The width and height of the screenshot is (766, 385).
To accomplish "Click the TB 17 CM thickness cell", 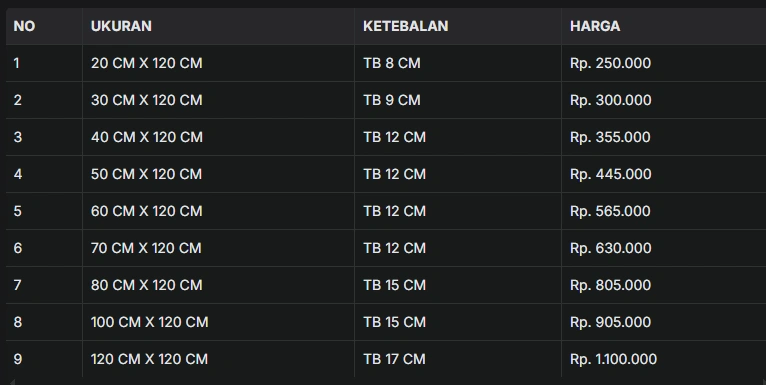I will tap(458, 359).
